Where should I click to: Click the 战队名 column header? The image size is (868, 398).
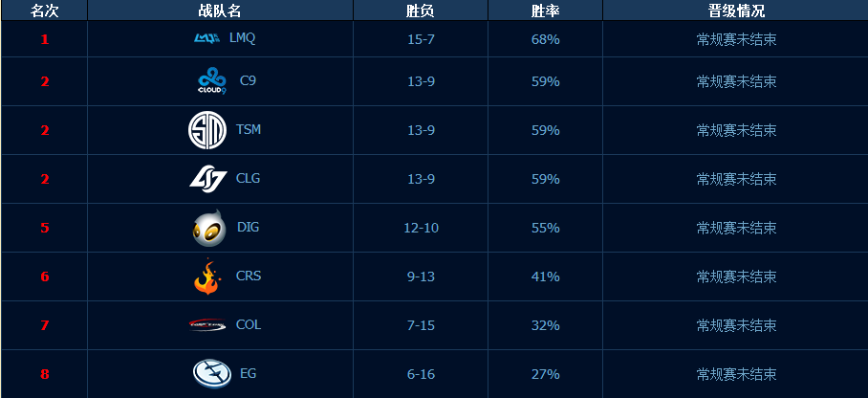point(220,11)
